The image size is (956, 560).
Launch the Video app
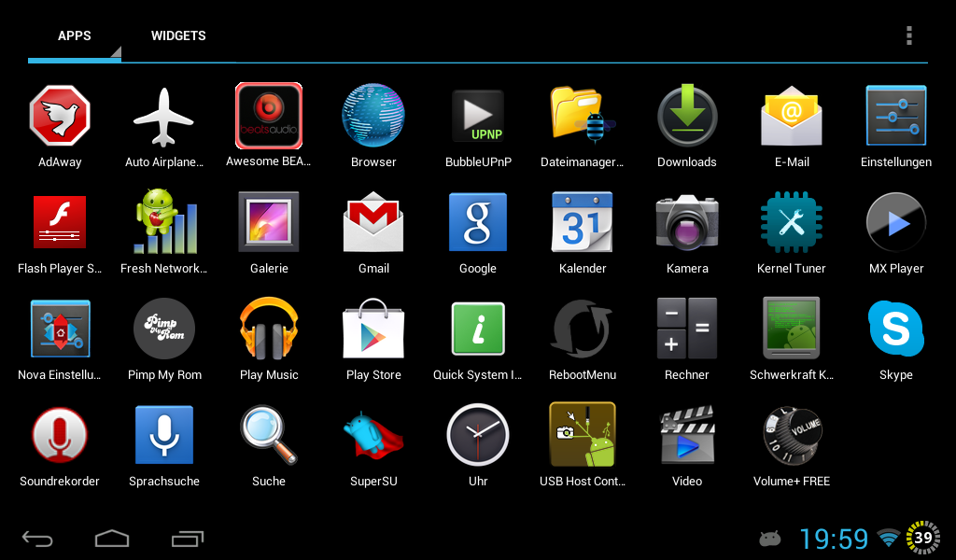687,435
